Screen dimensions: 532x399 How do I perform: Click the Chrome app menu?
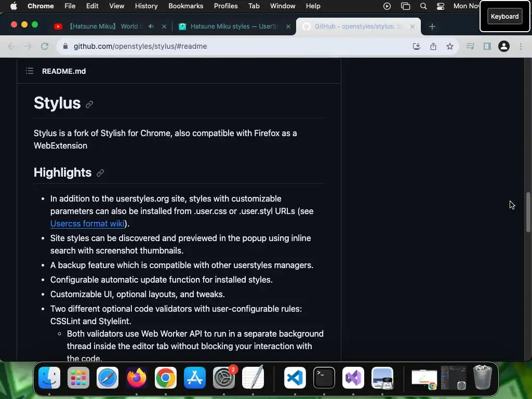coord(41,6)
